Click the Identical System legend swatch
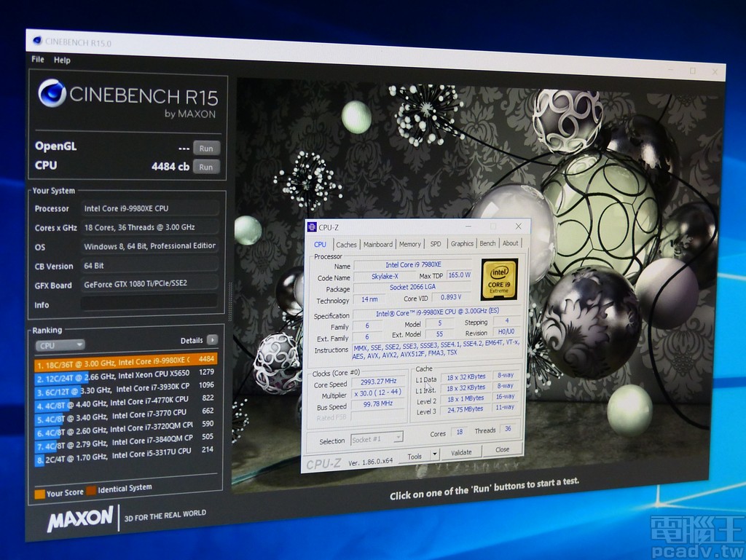 (x=91, y=490)
